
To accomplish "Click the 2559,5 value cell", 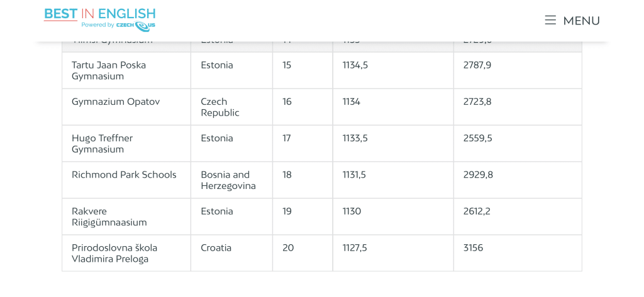I will click(518, 144).
